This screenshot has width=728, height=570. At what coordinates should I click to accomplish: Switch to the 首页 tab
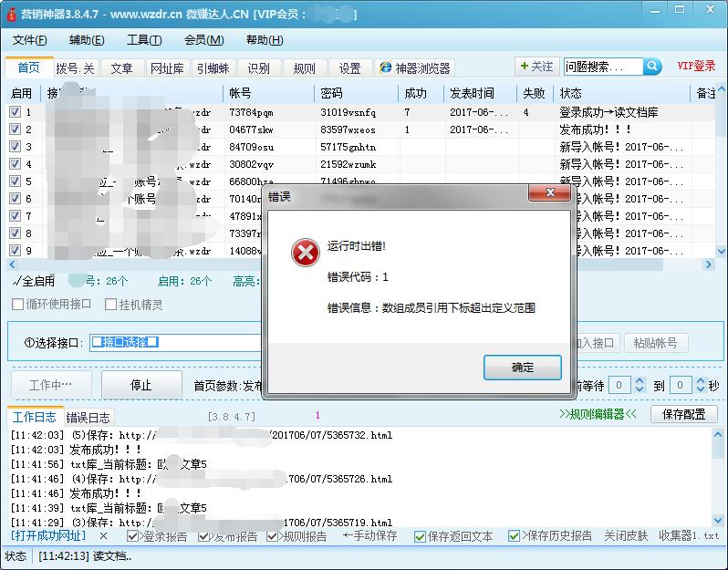coord(29,67)
